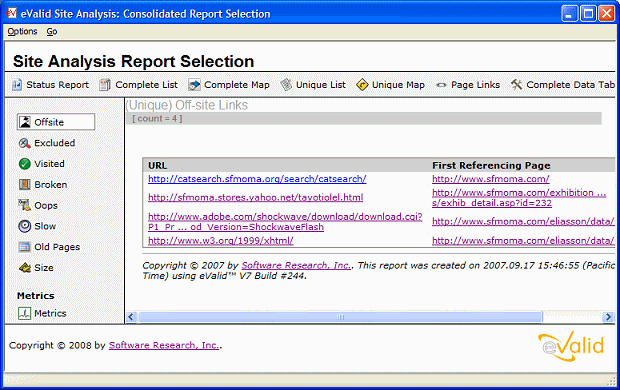Select the Complete List report
The width and height of the screenshot is (620, 390).
(146, 85)
